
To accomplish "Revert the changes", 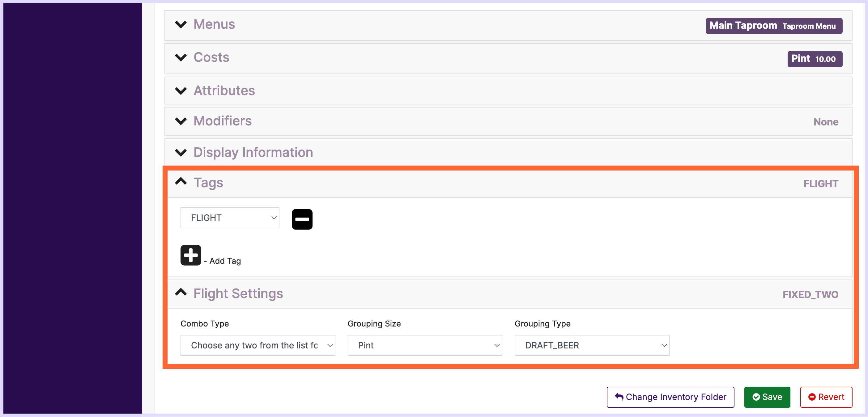I will click(x=826, y=397).
